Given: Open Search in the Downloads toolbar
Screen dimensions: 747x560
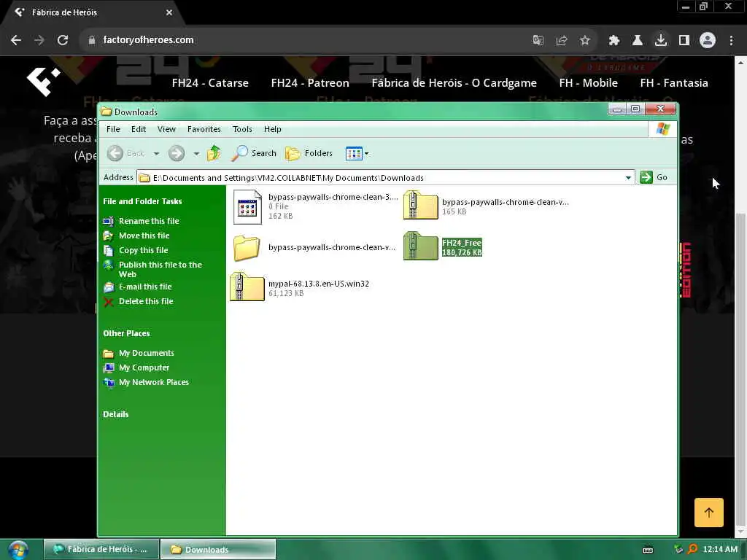Looking at the screenshot, I should (x=254, y=153).
